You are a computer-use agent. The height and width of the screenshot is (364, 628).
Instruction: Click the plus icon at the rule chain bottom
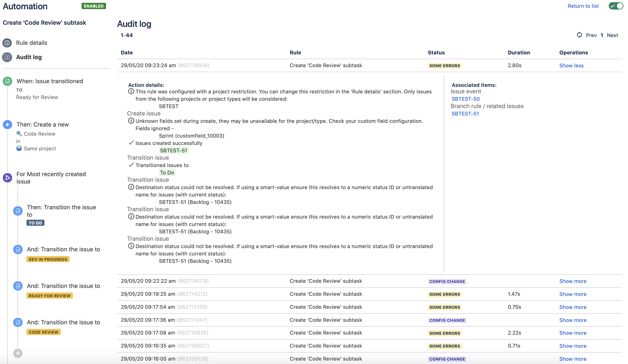18,353
